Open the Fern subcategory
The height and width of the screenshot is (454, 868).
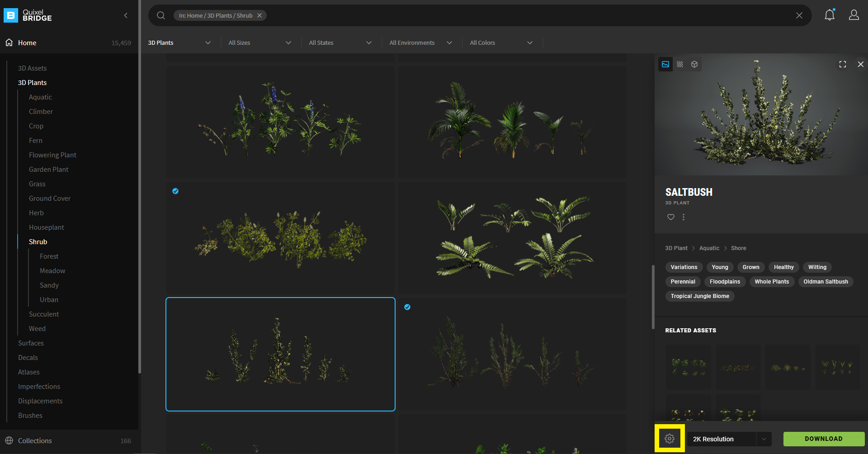(36, 141)
